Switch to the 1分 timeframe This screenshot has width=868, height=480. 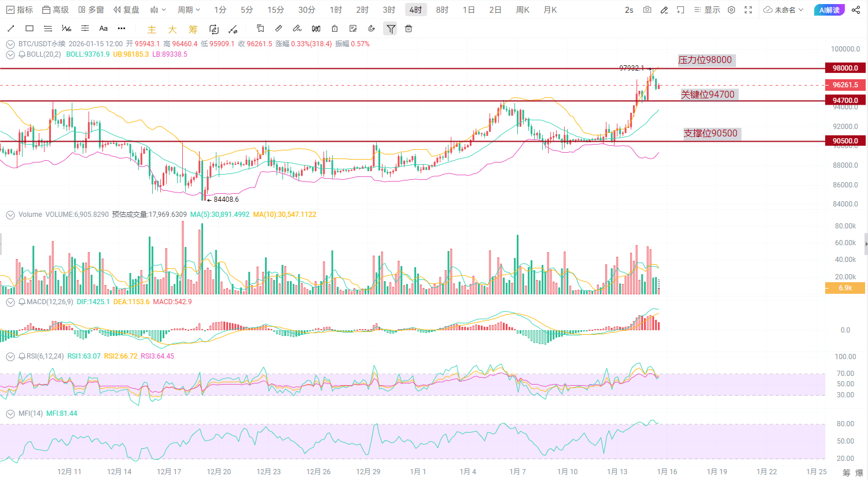pos(220,10)
